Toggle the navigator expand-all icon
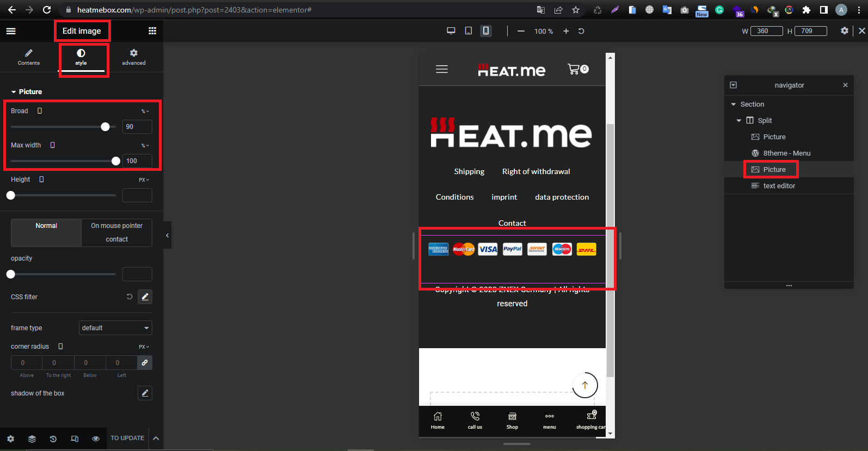868x451 pixels. (x=734, y=85)
